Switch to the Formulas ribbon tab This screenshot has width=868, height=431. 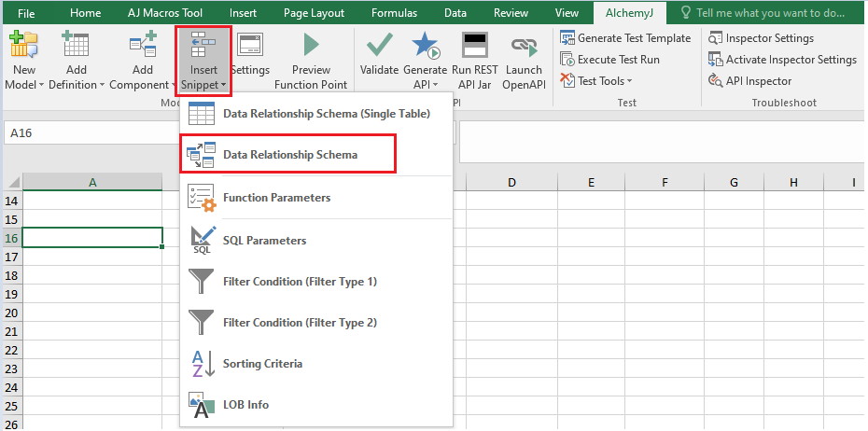(x=394, y=13)
